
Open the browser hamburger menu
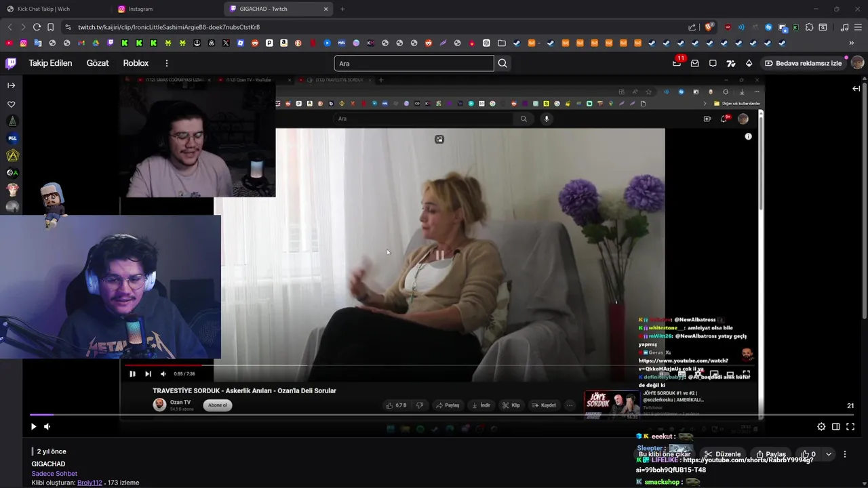click(x=858, y=27)
